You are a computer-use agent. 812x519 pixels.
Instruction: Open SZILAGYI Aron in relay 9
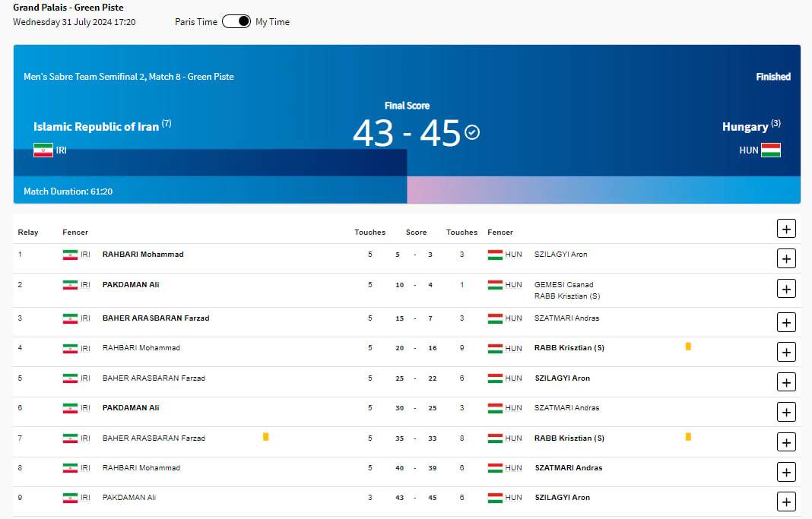click(562, 498)
